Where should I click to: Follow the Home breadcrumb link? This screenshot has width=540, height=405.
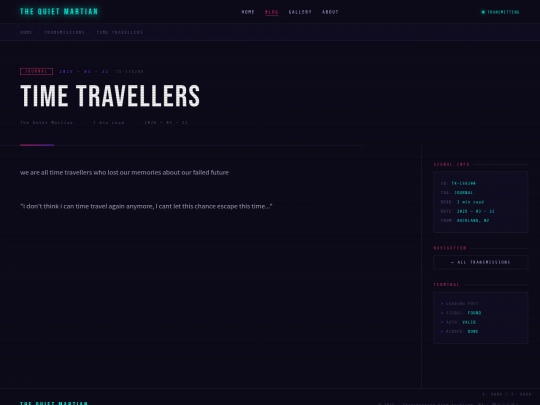click(26, 32)
